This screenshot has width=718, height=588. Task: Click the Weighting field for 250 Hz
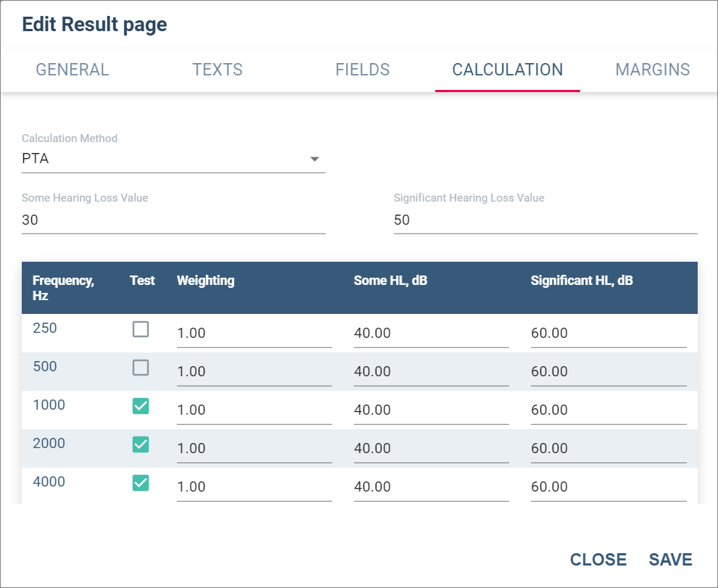point(254,334)
